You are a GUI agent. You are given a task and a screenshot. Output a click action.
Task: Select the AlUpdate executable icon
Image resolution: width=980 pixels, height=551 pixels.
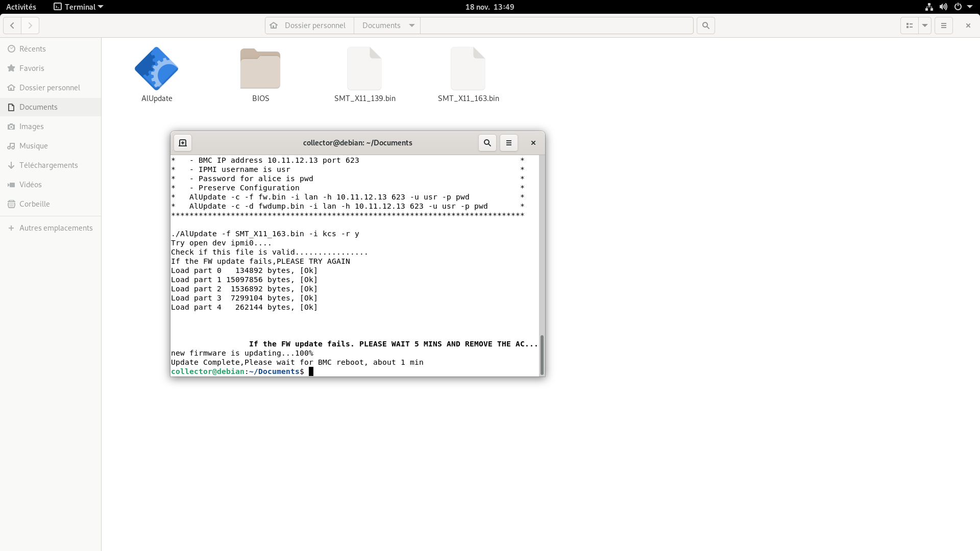[x=157, y=69]
